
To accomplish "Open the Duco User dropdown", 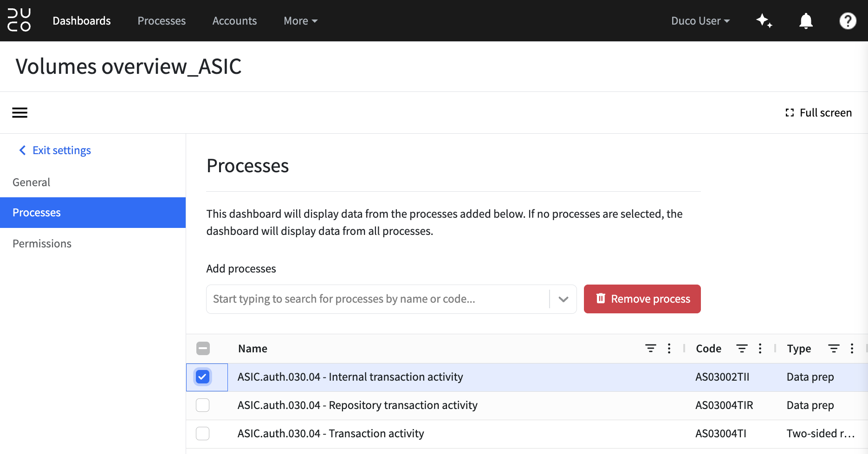I will tap(700, 21).
